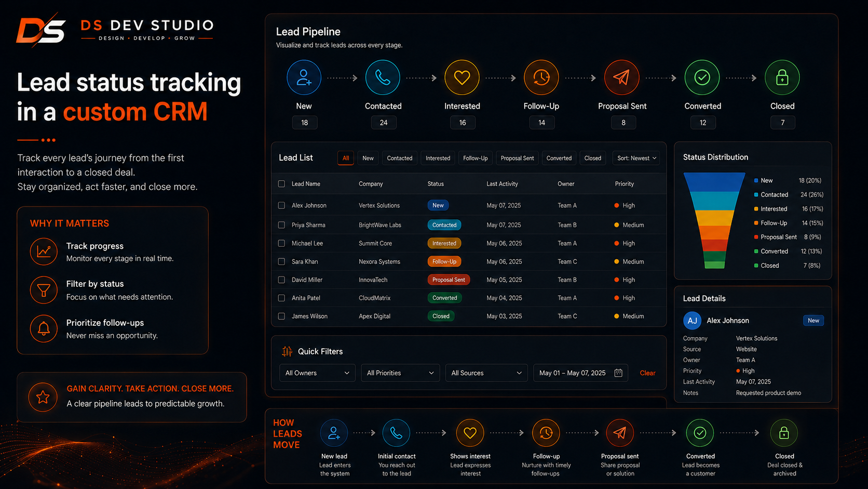
Task: Open the Sort: Newest dropdown
Action: (x=636, y=158)
